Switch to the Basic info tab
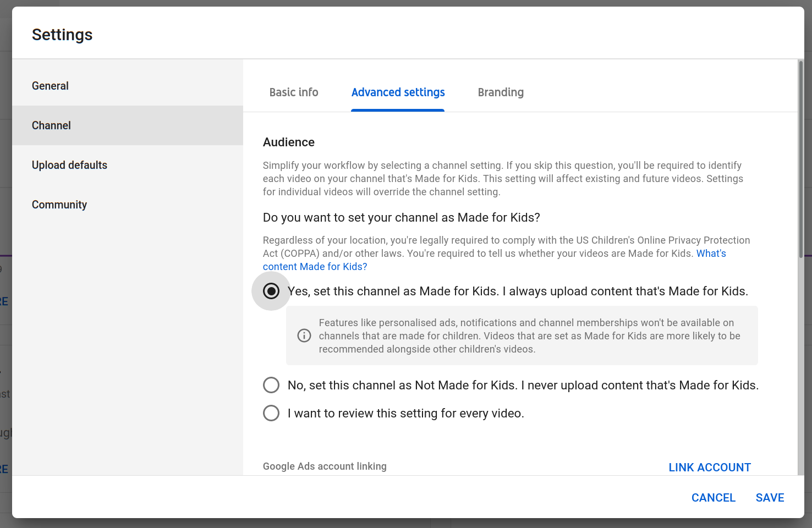The image size is (812, 528). click(294, 92)
